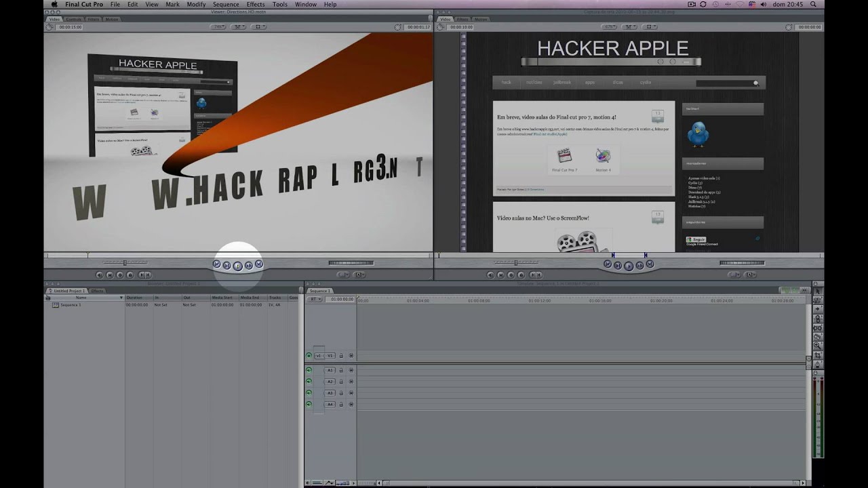Switch to Effects tab in Browser
Viewport: 868px width, 488px height.
(x=98, y=291)
